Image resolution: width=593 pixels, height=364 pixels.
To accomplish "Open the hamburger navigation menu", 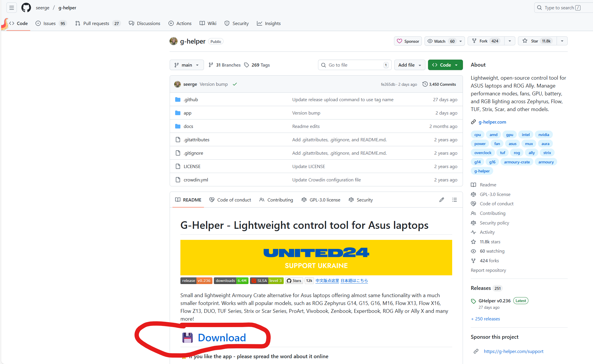I will 12,8.
